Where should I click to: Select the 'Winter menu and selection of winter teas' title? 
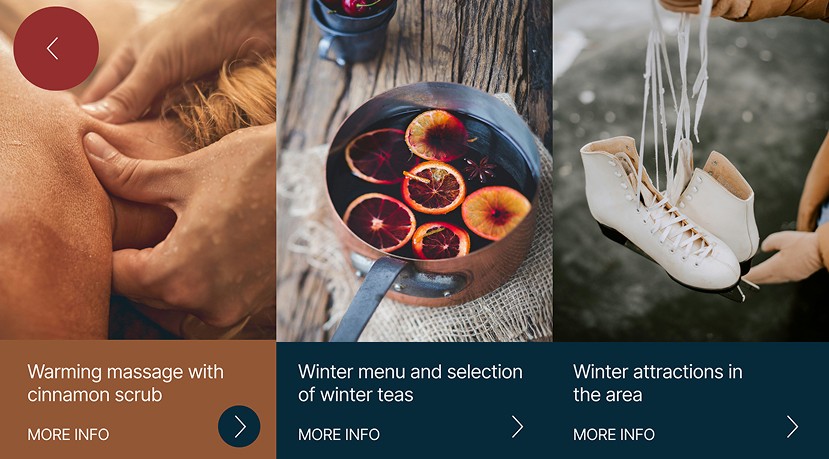(x=410, y=383)
